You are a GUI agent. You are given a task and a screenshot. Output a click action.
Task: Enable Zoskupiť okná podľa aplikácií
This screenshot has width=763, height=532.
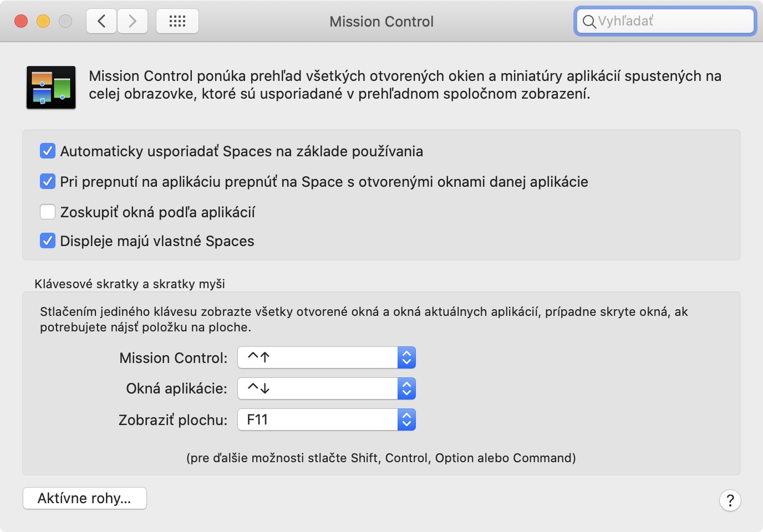click(48, 212)
